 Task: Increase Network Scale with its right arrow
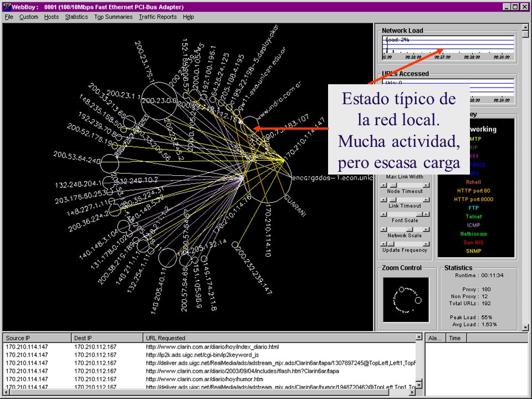[x=426, y=229]
